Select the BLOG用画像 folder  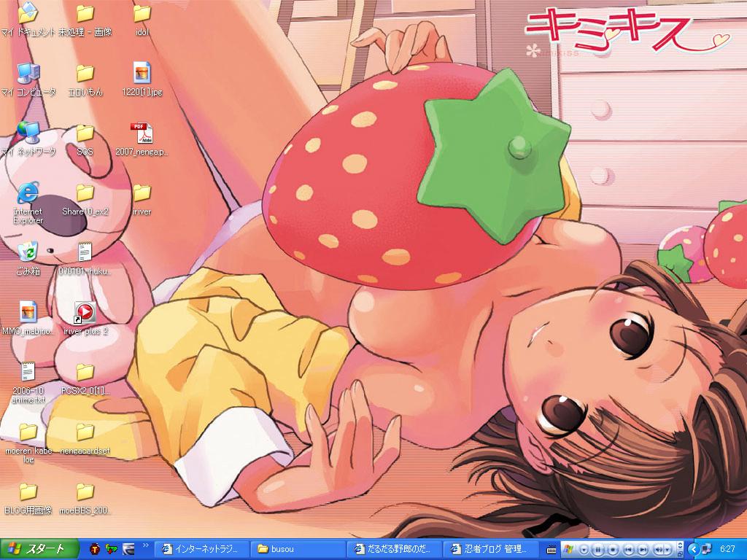pos(28,499)
